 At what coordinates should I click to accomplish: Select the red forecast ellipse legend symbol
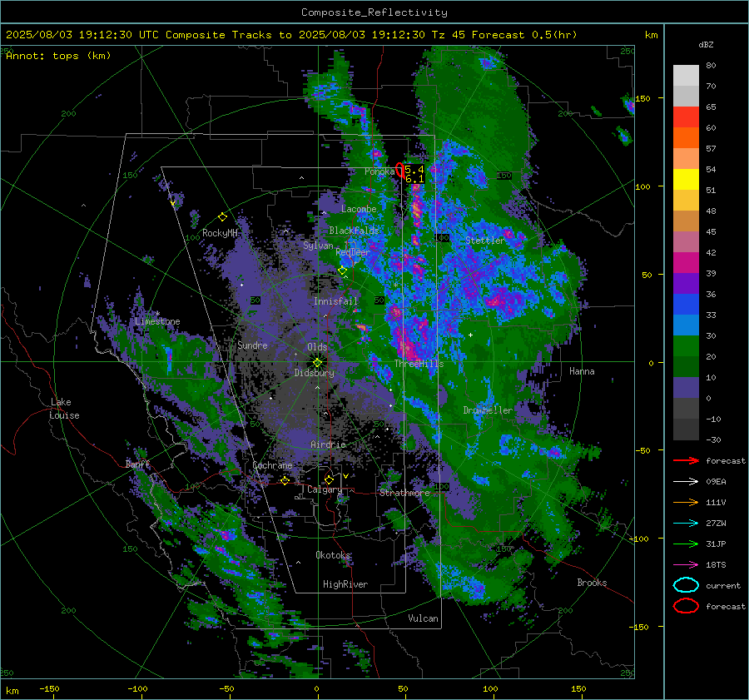[x=686, y=606]
